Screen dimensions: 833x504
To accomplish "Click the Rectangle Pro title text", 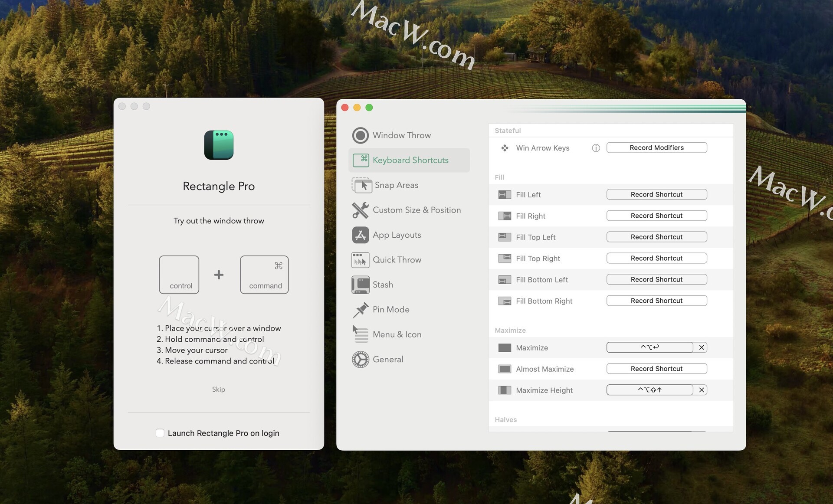I will point(219,186).
